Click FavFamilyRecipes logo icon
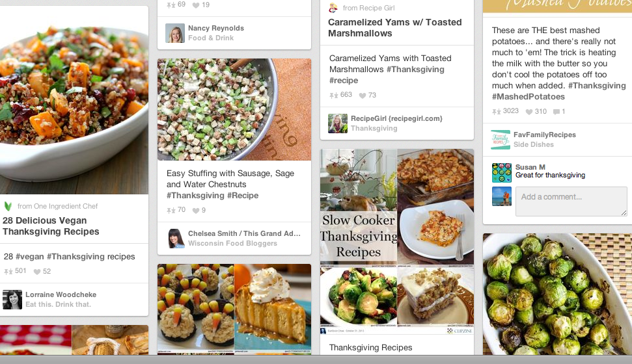Viewport: 632px width, 364px height. 501,140
